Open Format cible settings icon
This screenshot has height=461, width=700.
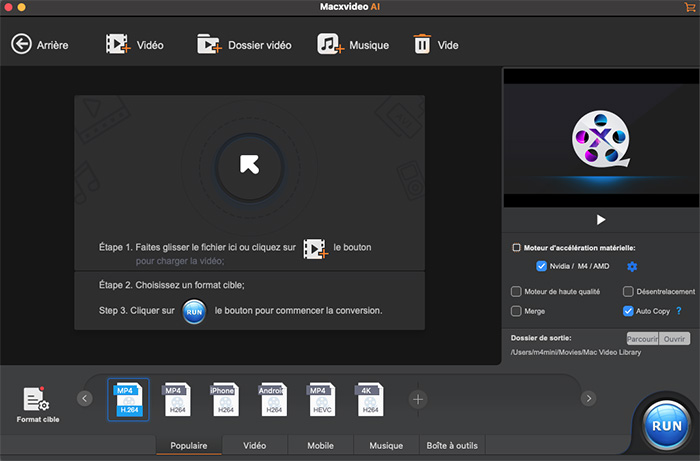[36, 399]
